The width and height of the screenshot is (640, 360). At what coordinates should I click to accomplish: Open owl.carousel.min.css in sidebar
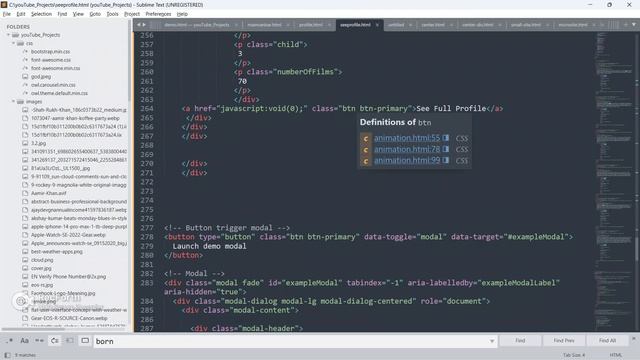tap(53, 85)
